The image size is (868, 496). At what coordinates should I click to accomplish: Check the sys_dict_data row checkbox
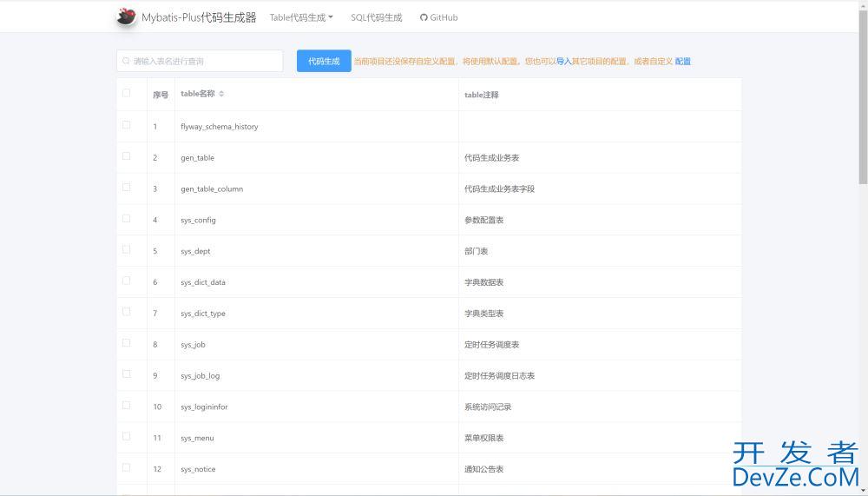click(x=126, y=281)
